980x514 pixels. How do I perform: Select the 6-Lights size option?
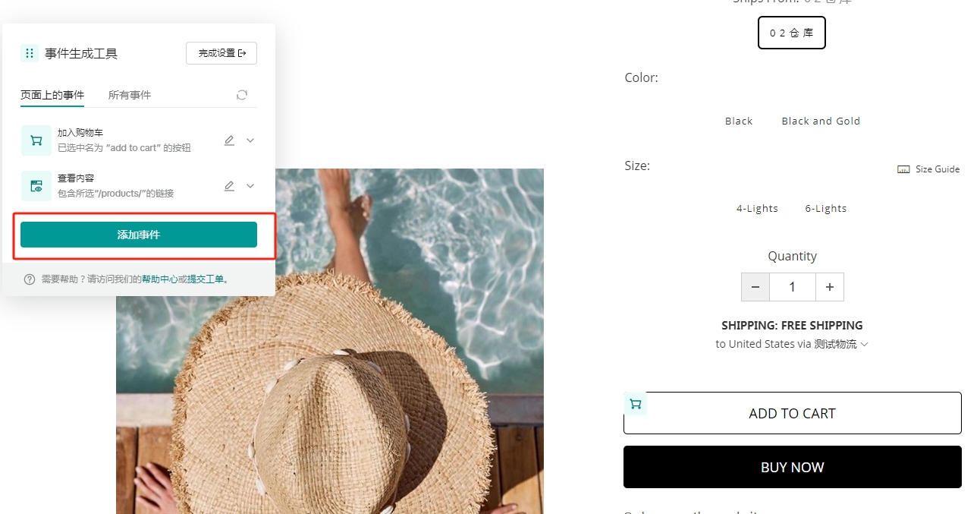(x=826, y=209)
